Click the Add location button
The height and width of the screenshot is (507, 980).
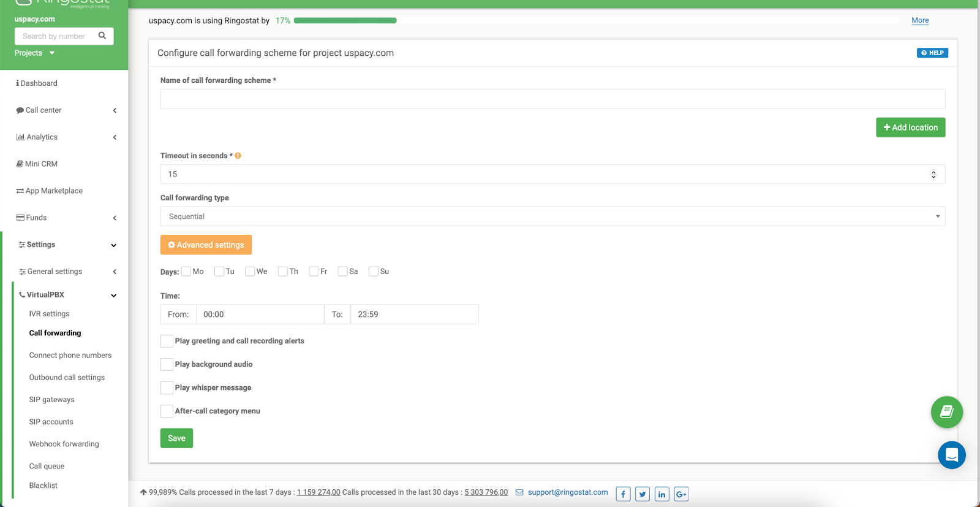910,128
